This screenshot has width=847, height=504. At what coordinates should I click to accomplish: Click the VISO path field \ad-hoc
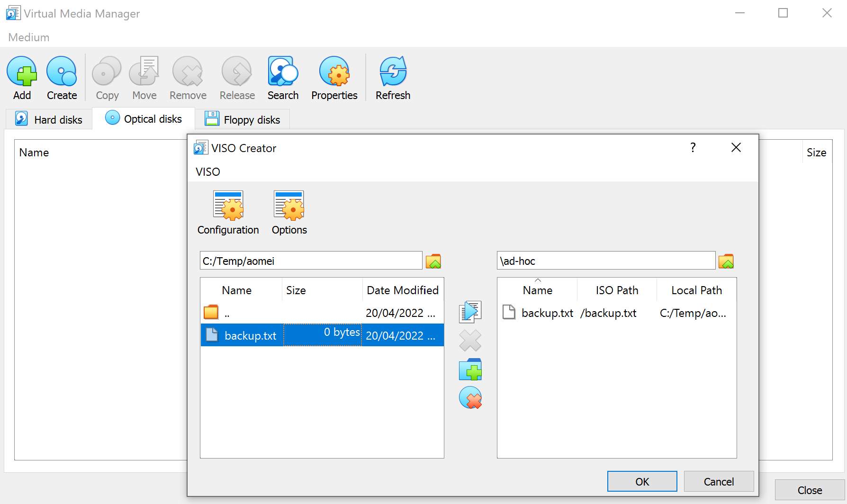tap(606, 261)
